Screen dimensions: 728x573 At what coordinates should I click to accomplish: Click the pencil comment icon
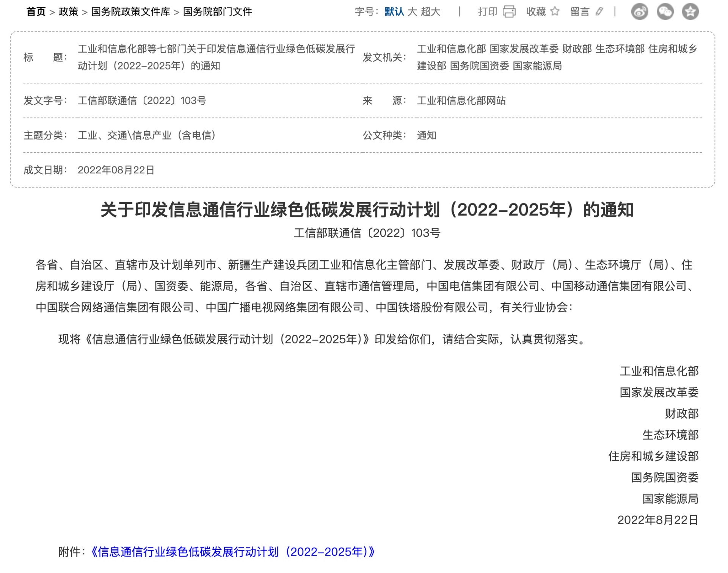(599, 11)
